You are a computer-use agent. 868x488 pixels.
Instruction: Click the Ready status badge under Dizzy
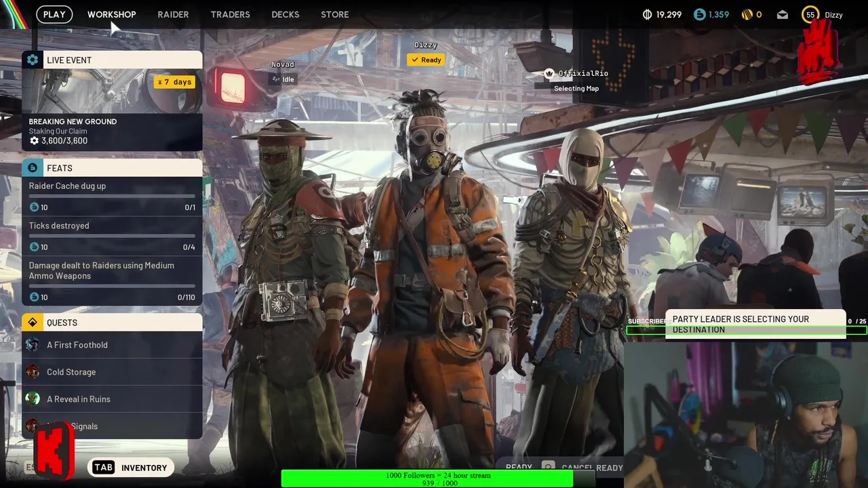426,60
